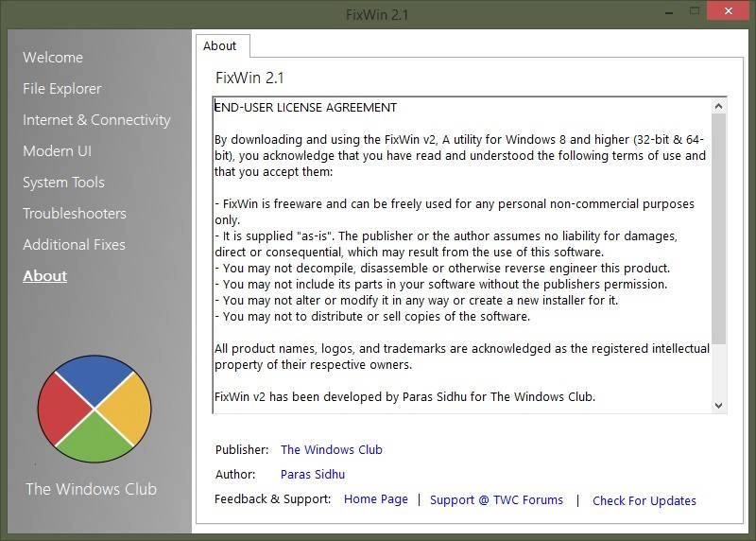The width and height of the screenshot is (756, 541).
Task: Go to File Explorer fixes
Action: pos(61,89)
